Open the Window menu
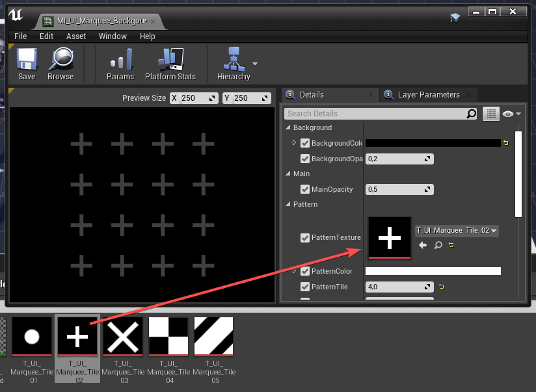536x392 pixels. coord(113,36)
